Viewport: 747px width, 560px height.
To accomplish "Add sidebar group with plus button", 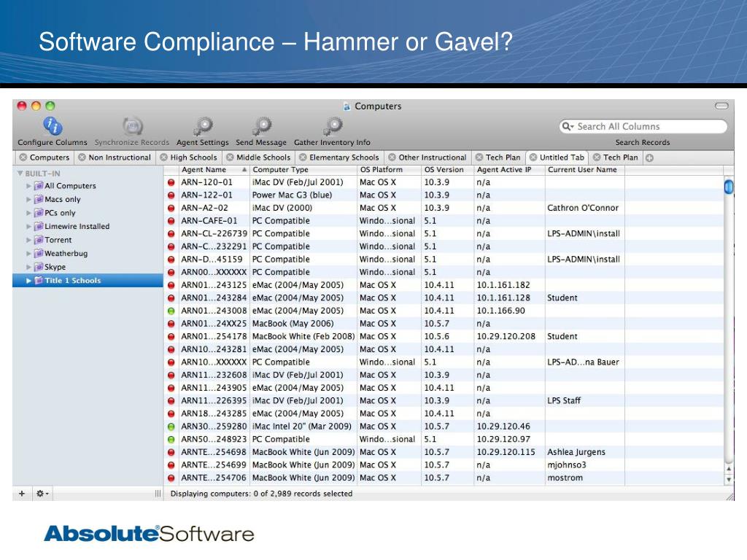I will click(x=22, y=494).
